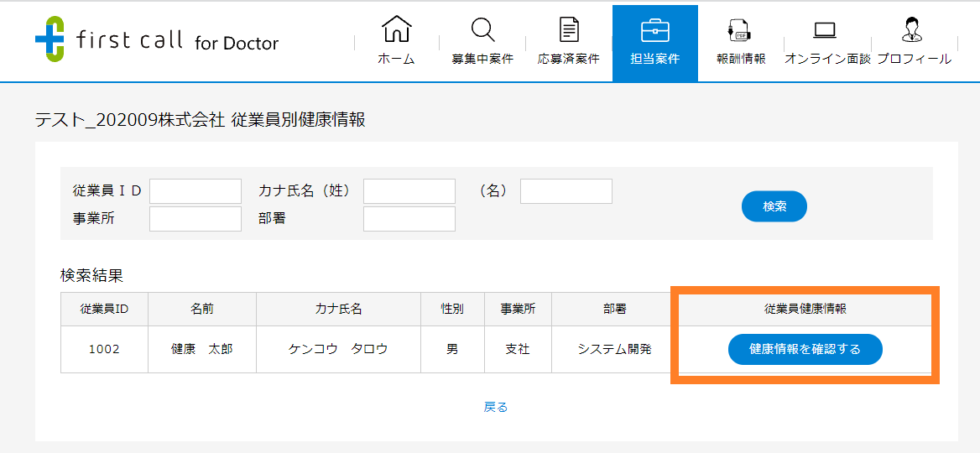Click the 事業所 column header
The height and width of the screenshot is (453, 980).
click(518, 309)
